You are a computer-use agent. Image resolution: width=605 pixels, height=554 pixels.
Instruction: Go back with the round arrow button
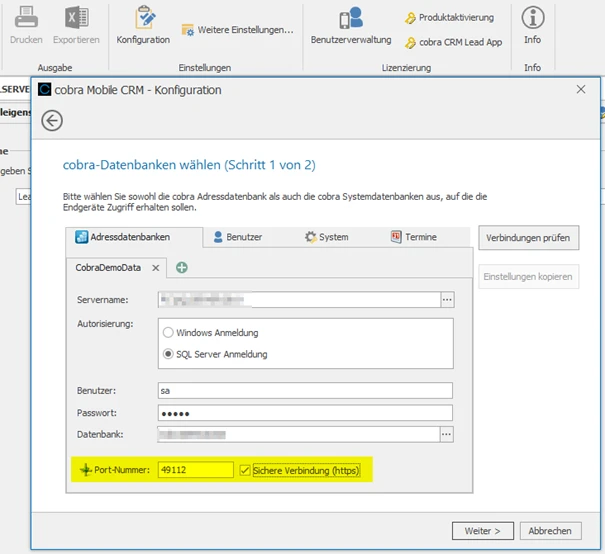pyautogui.click(x=52, y=120)
